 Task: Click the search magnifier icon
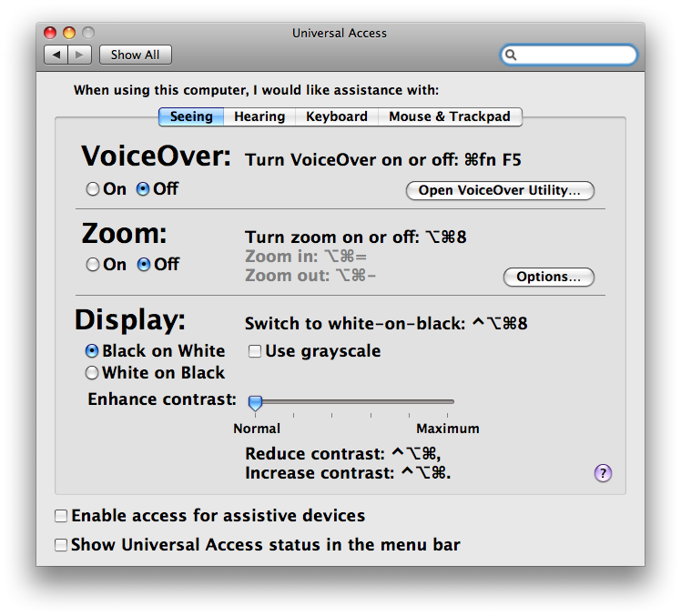[x=511, y=55]
